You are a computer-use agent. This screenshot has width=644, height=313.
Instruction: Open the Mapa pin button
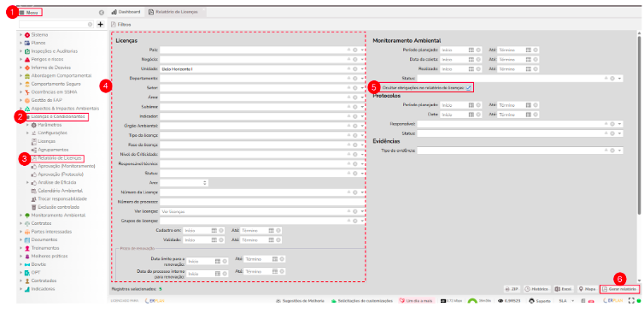point(588,289)
